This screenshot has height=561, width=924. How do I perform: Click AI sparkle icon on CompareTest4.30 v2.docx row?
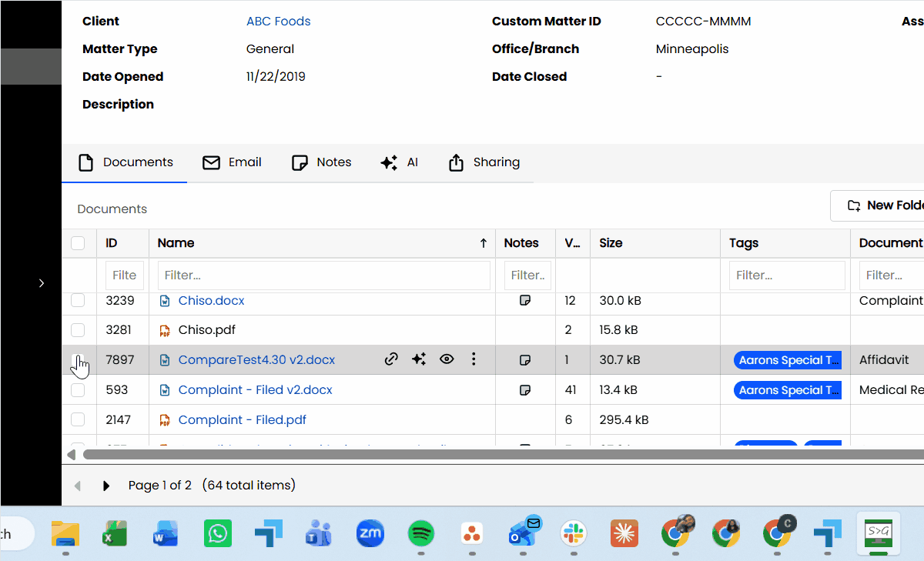(419, 359)
